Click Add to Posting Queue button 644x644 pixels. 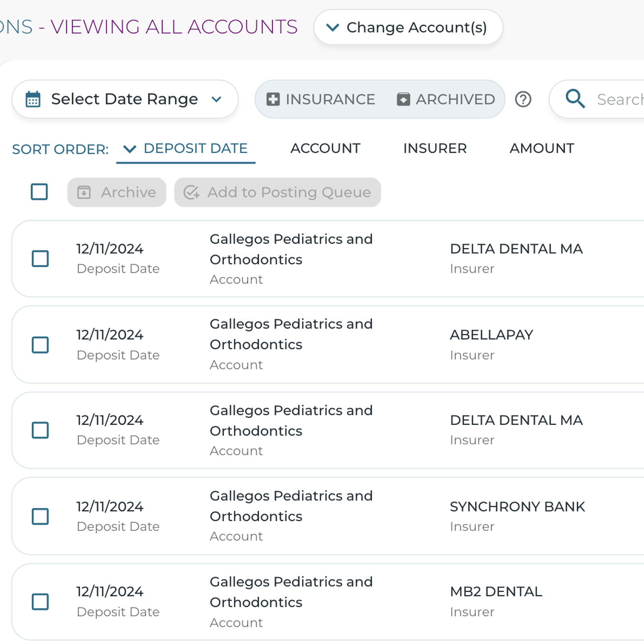coord(277,192)
